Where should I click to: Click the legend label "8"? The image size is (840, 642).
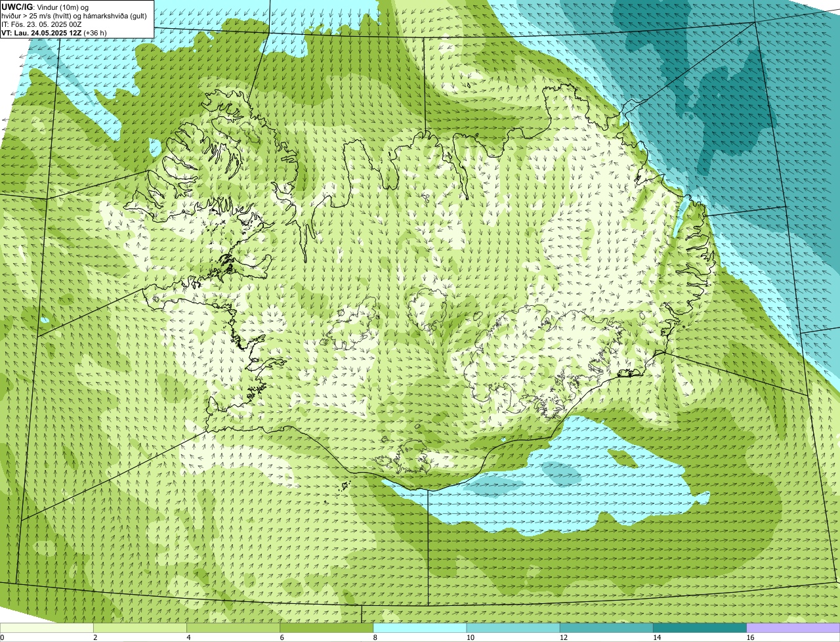pos(375,637)
